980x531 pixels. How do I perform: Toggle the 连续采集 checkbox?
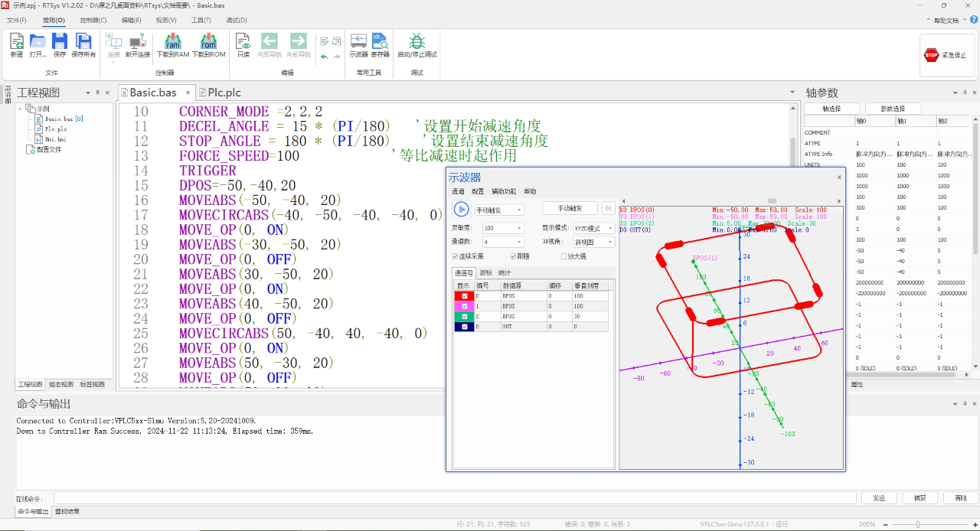(x=456, y=256)
